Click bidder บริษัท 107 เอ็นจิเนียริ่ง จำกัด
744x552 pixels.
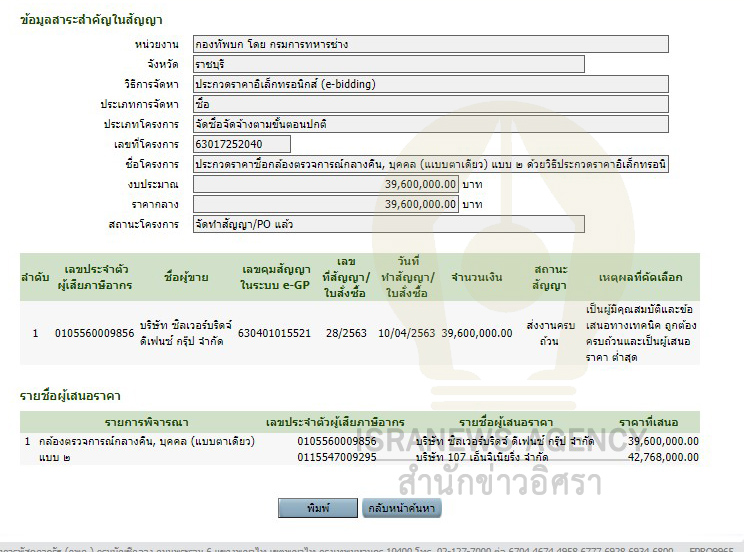pyautogui.click(x=482, y=457)
